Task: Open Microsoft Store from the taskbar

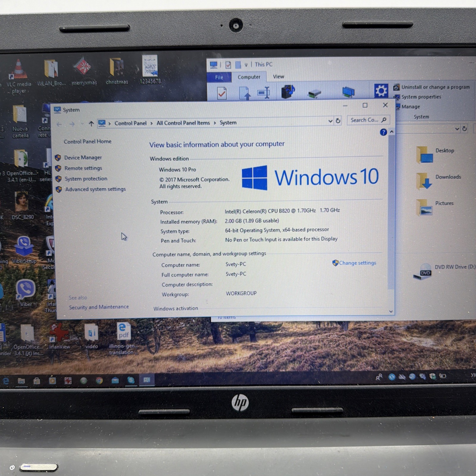Action: pos(37,381)
